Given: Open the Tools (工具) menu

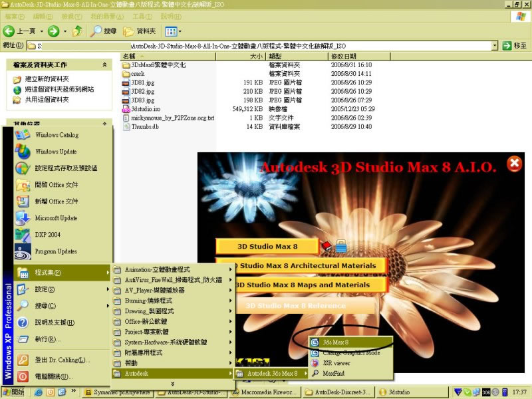Looking at the screenshot, I should click(x=142, y=16).
